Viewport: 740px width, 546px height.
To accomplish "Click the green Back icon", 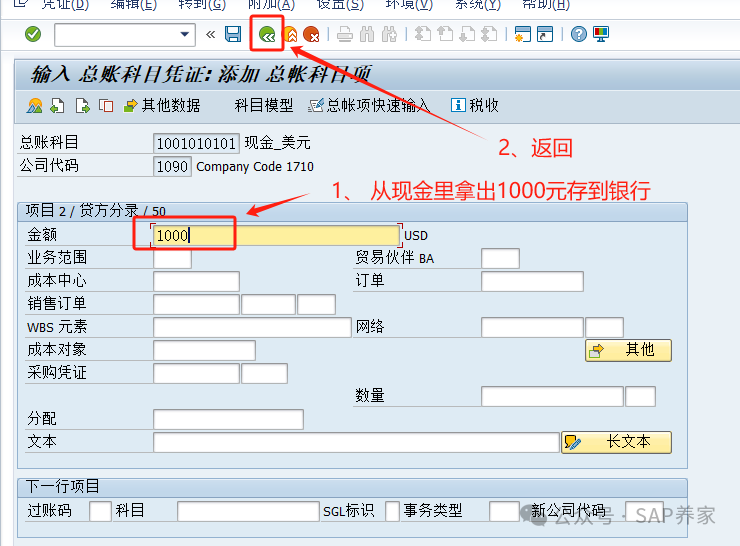I will [x=267, y=34].
